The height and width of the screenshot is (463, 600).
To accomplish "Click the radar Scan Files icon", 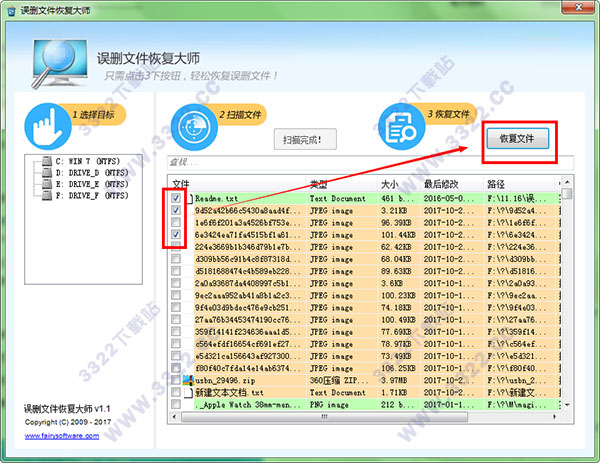I will point(194,127).
